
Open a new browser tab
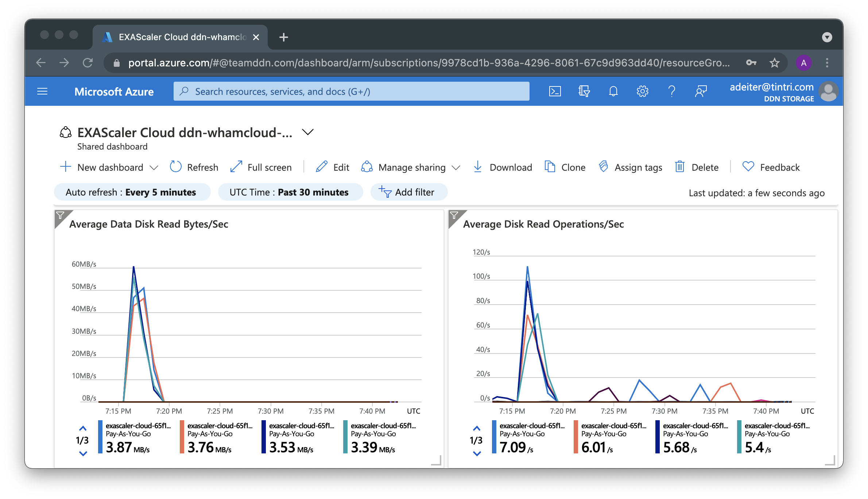tap(283, 37)
